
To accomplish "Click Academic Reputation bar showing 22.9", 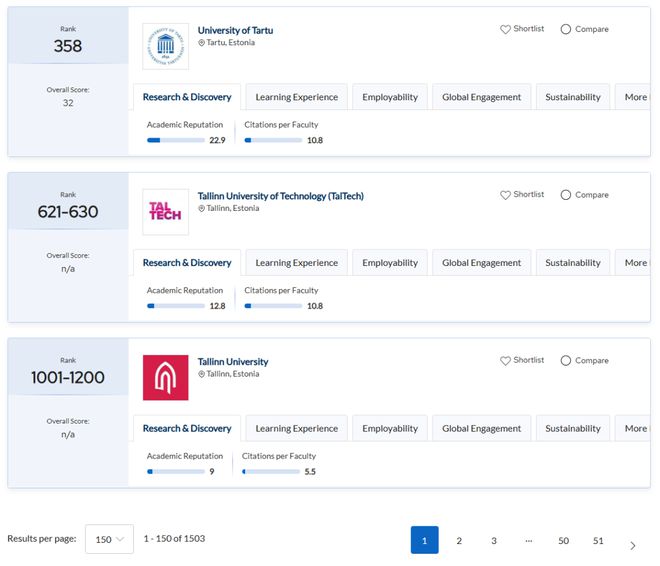I will pyautogui.click(x=176, y=140).
